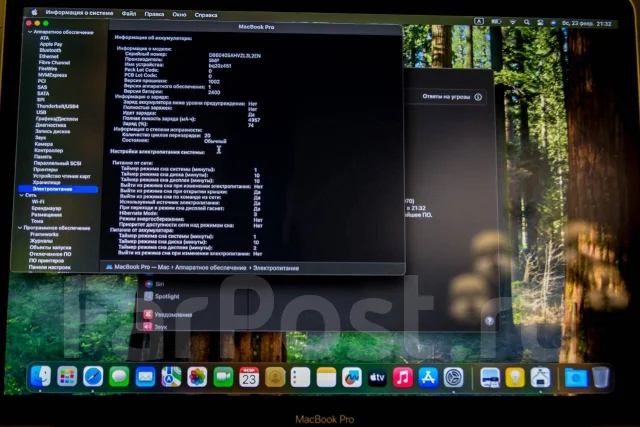
Task: Open the Messages app in Dock
Action: 119,377
